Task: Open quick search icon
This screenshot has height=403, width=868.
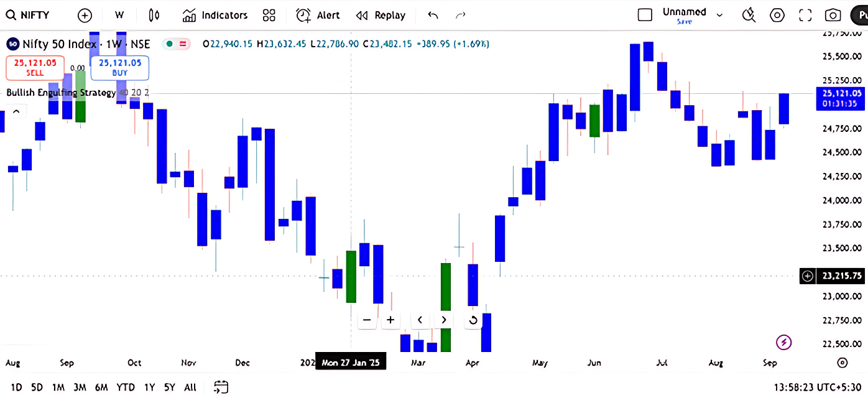Action: coord(749,15)
